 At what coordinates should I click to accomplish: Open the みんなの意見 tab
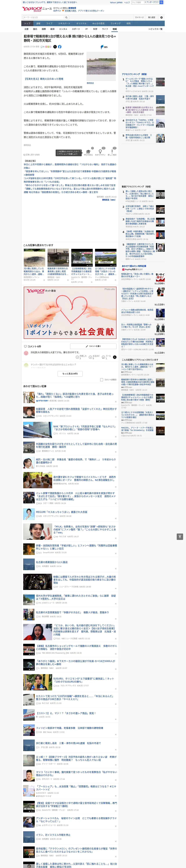pos(98,24)
